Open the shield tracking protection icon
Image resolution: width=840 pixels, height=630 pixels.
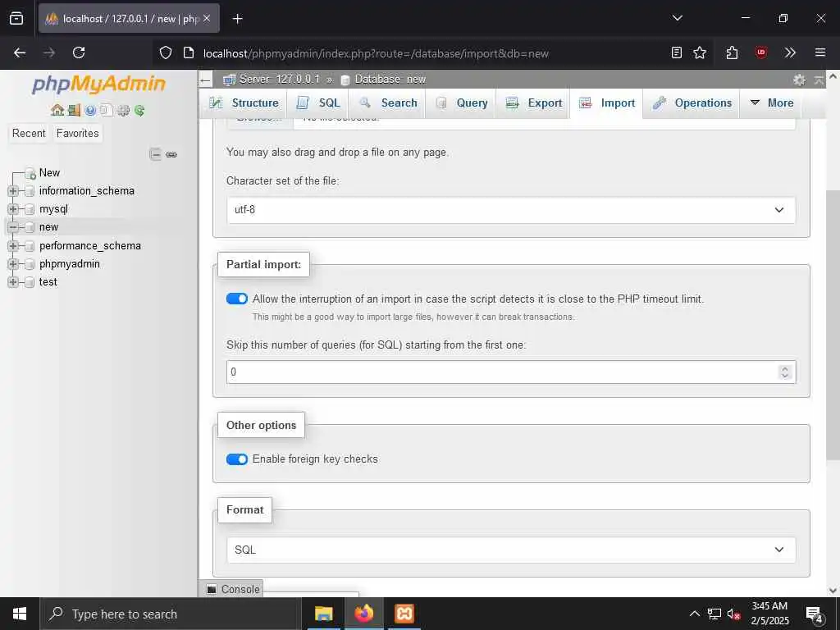pos(166,52)
